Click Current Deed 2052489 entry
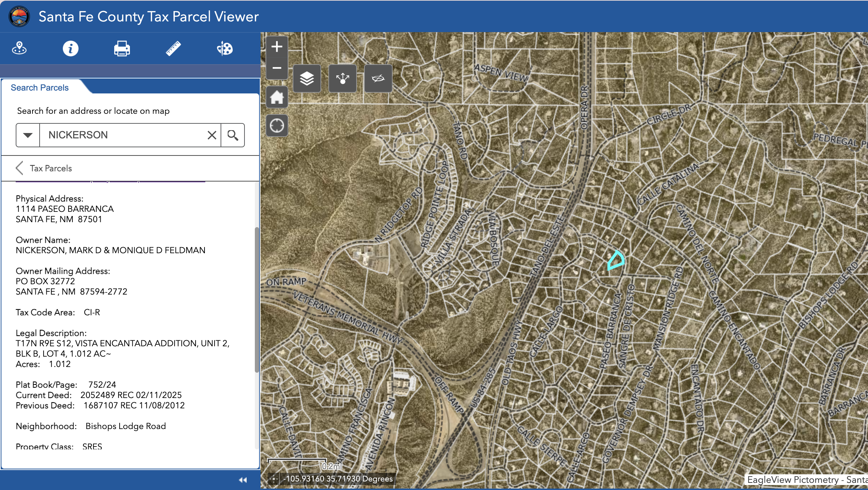Image resolution: width=868 pixels, height=490 pixels. click(x=131, y=395)
